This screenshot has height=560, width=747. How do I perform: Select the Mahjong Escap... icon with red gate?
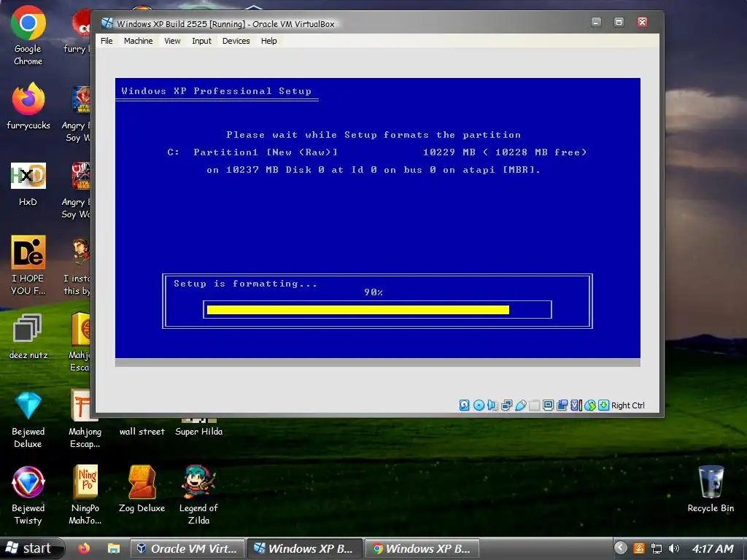[85, 419]
